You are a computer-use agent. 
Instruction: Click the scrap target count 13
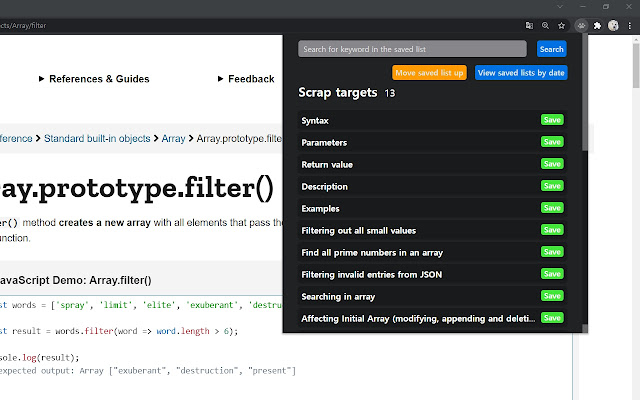[390, 93]
